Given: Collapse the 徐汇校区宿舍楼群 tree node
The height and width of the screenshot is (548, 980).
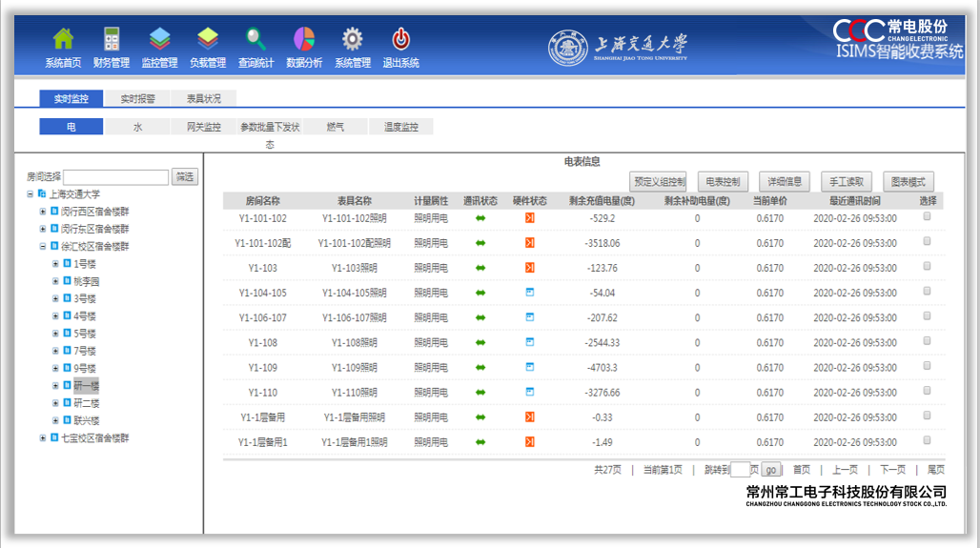Looking at the screenshot, I should 43,246.
